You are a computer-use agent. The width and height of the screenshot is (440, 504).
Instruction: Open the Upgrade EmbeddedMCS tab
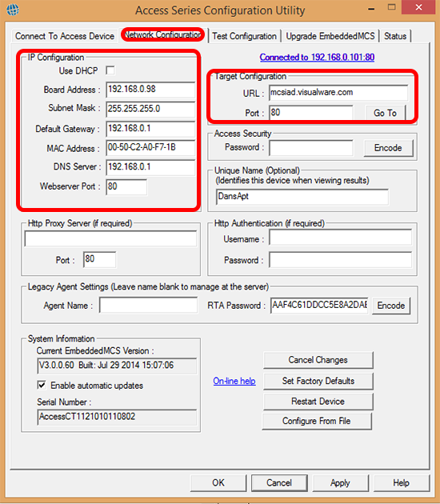(330, 36)
